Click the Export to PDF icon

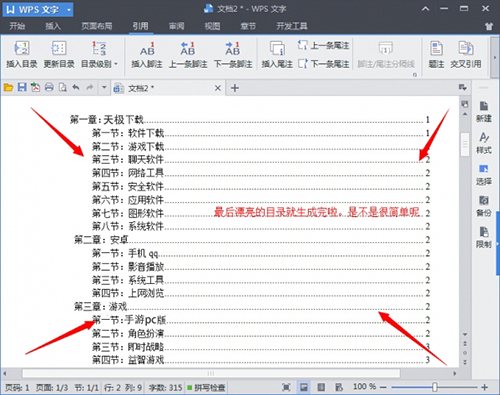click(x=35, y=88)
